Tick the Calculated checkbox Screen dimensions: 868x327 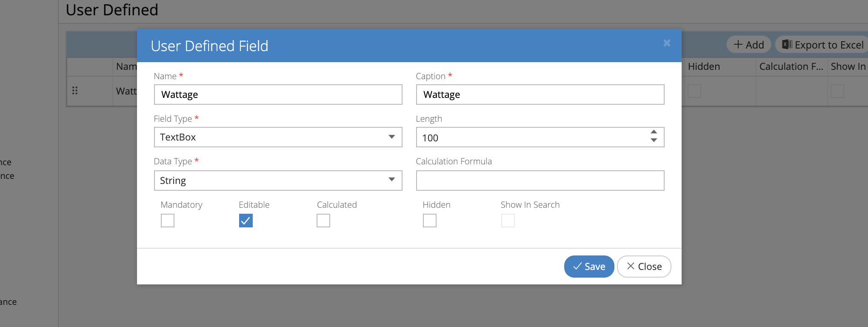click(323, 221)
